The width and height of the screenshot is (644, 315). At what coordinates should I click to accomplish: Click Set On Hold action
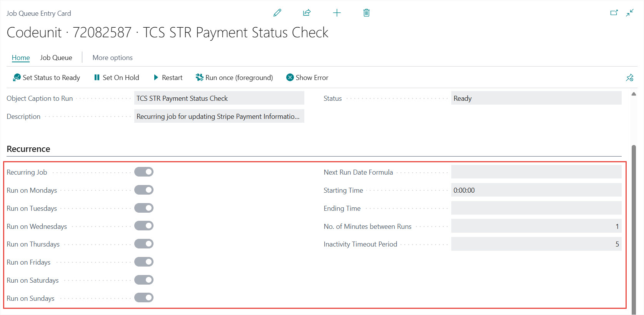117,78
